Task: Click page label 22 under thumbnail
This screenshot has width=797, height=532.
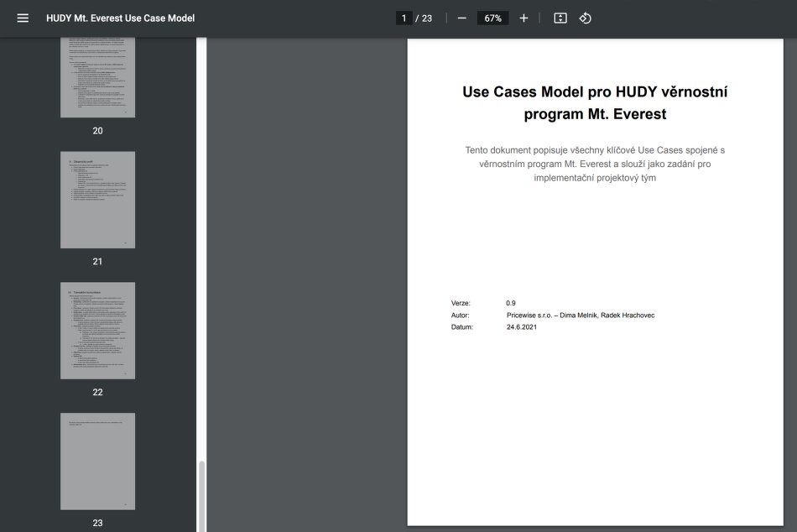Action: coord(97,392)
